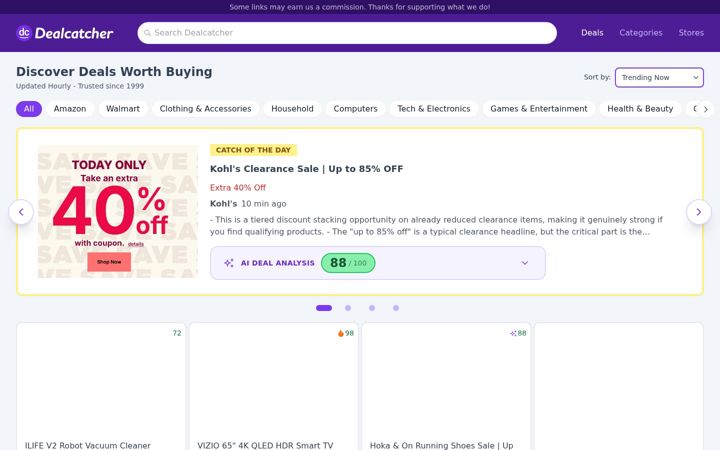The height and width of the screenshot is (450, 720).
Task: Open the Stores nav item
Action: (691, 33)
